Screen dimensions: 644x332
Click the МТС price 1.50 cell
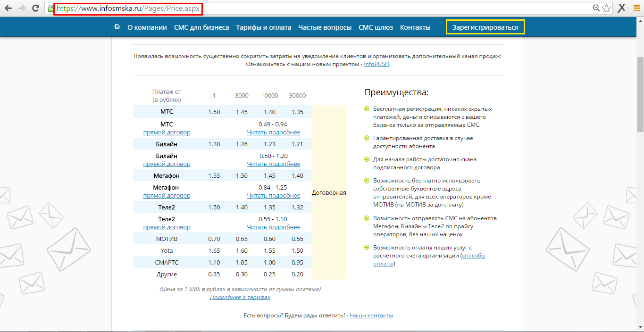[x=214, y=112]
